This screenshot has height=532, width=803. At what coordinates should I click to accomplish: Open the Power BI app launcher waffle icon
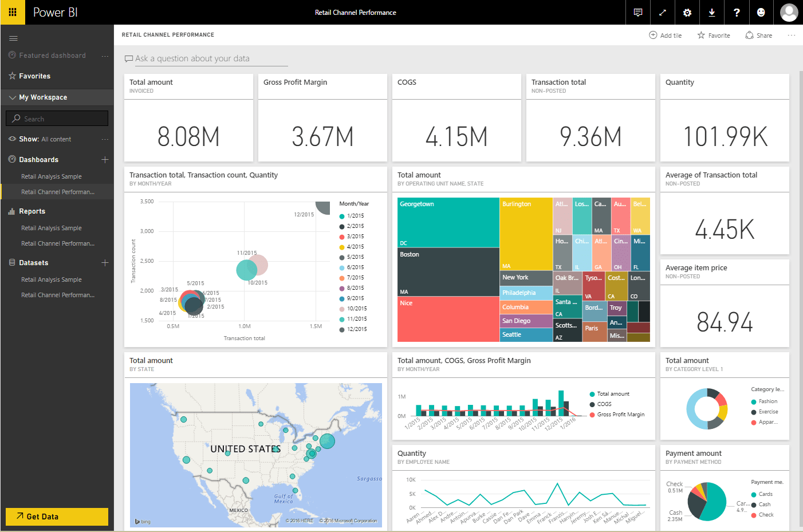(12, 12)
